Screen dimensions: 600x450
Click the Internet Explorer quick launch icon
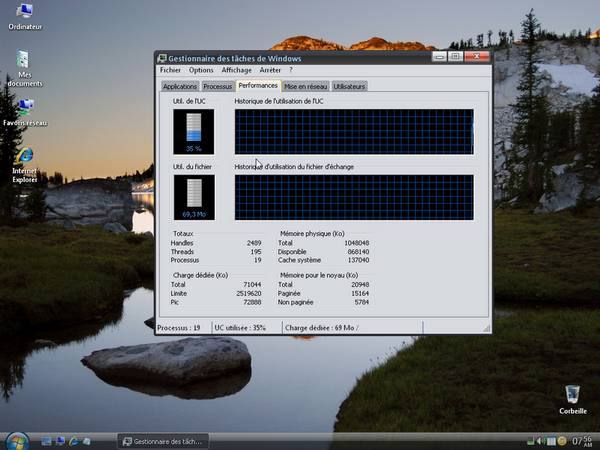click(73, 441)
